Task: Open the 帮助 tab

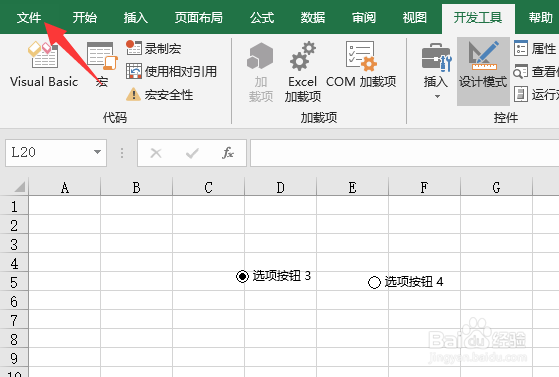Action: tap(540, 17)
